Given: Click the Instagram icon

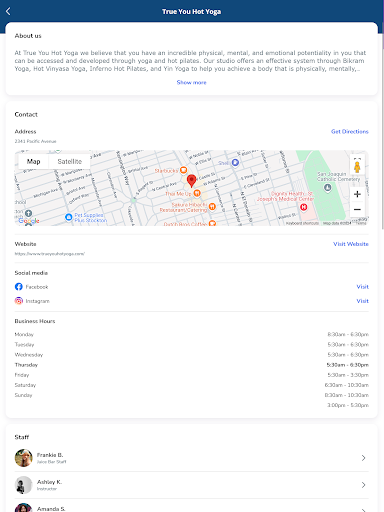Looking at the screenshot, I should 19,301.
